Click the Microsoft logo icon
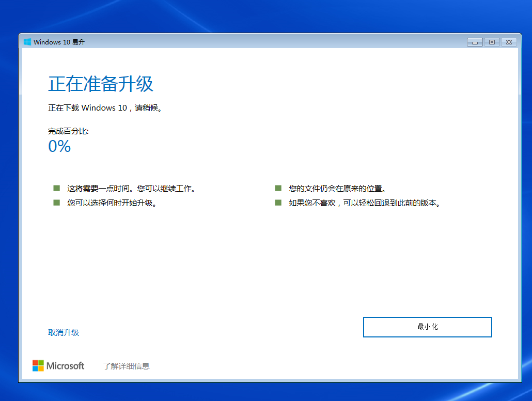 tap(38, 366)
